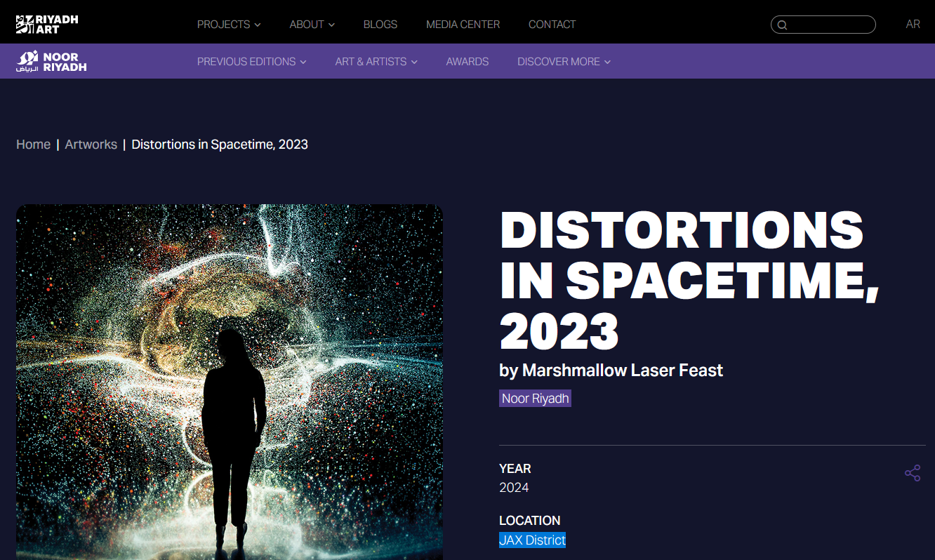
Task: Click the JAX District location link
Action: [x=532, y=540]
